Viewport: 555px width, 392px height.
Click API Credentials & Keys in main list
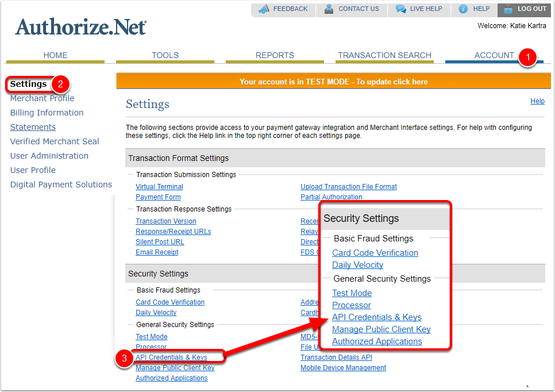172,358
